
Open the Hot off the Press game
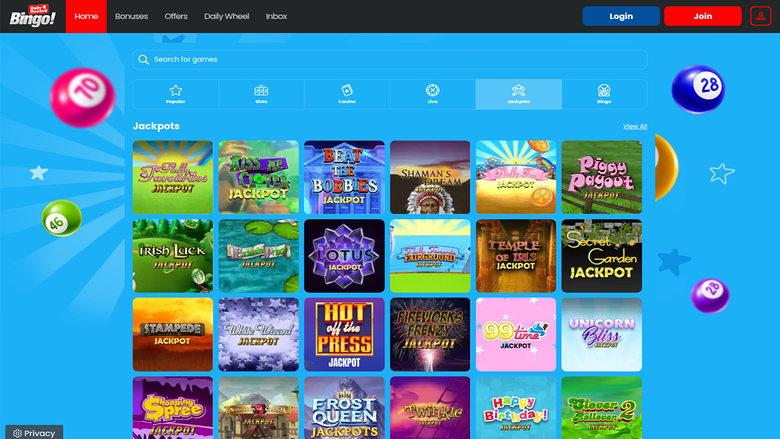click(344, 334)
